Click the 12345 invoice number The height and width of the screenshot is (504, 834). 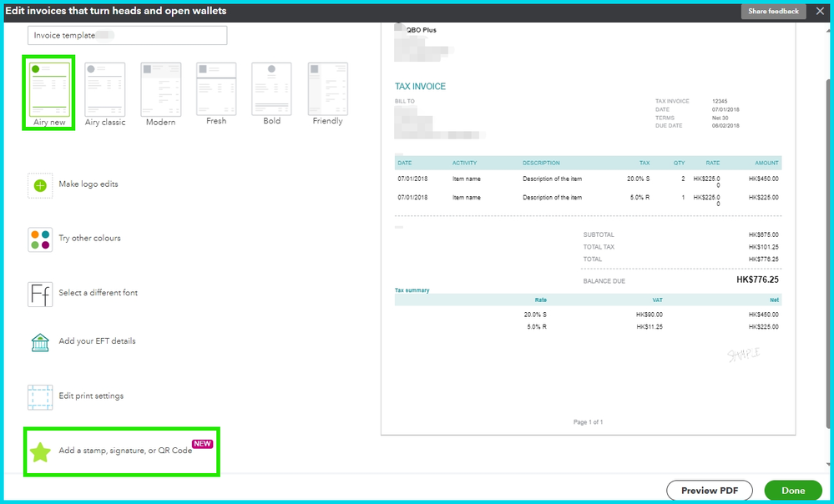pos(720,101)
